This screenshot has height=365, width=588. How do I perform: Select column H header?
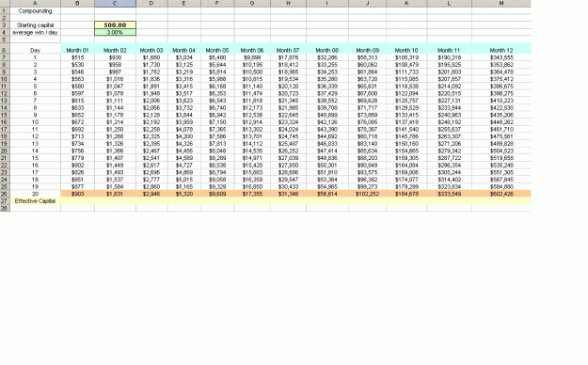(289, 4)
